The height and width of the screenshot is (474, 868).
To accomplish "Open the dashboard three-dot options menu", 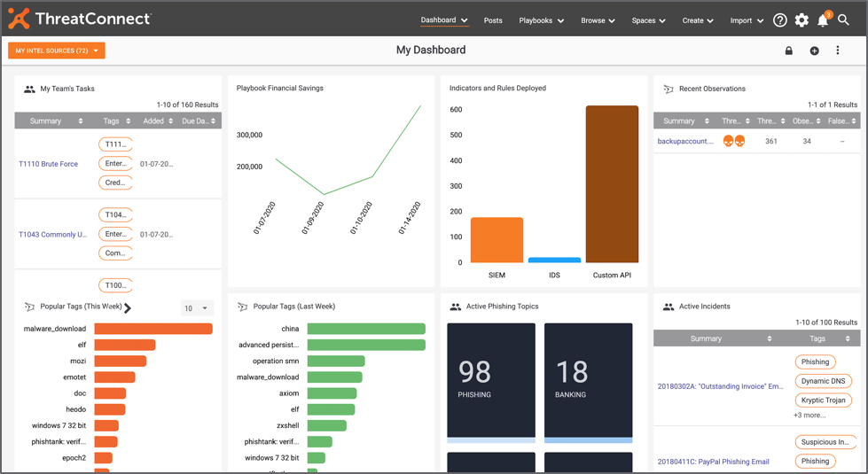I will pos(838,51).
